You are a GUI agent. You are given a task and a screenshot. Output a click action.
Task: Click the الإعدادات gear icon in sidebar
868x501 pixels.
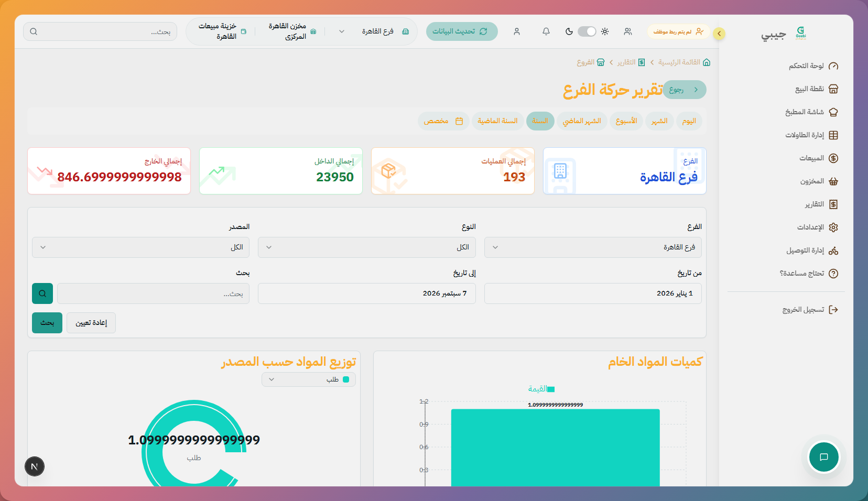(x=833, y=227)
